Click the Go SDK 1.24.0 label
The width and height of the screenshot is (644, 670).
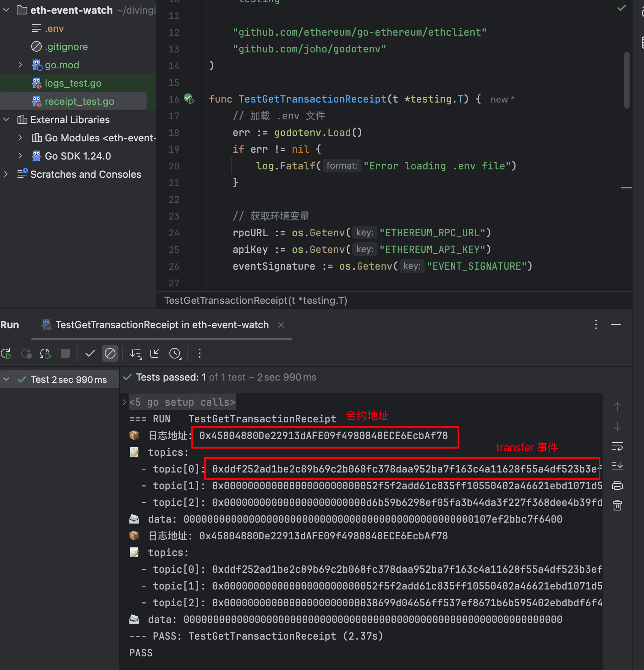pyautogui.click(x=78, y=156)
